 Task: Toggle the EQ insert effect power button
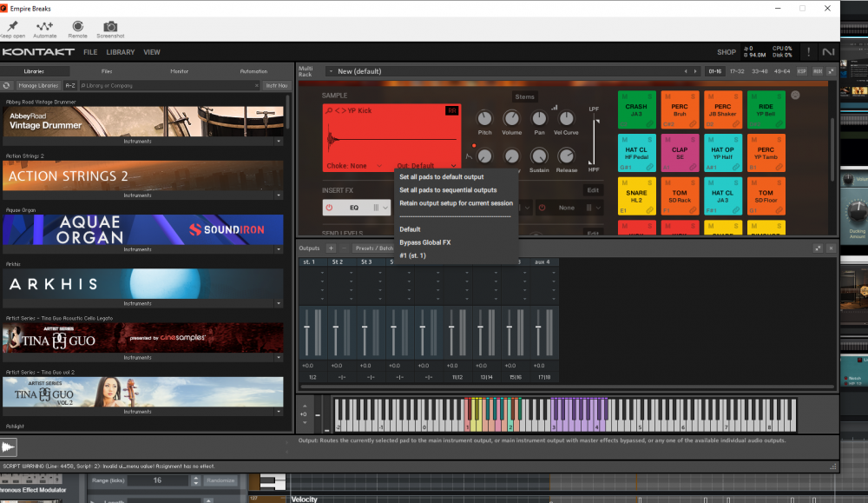pos(330,208)
